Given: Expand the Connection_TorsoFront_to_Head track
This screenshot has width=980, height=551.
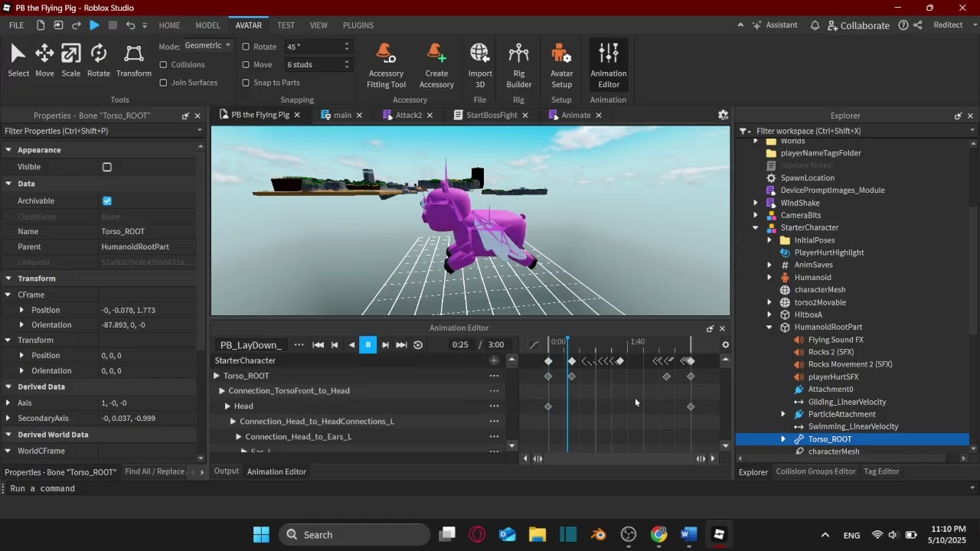Looking at the screenshot, I should [x=222, y=391].
